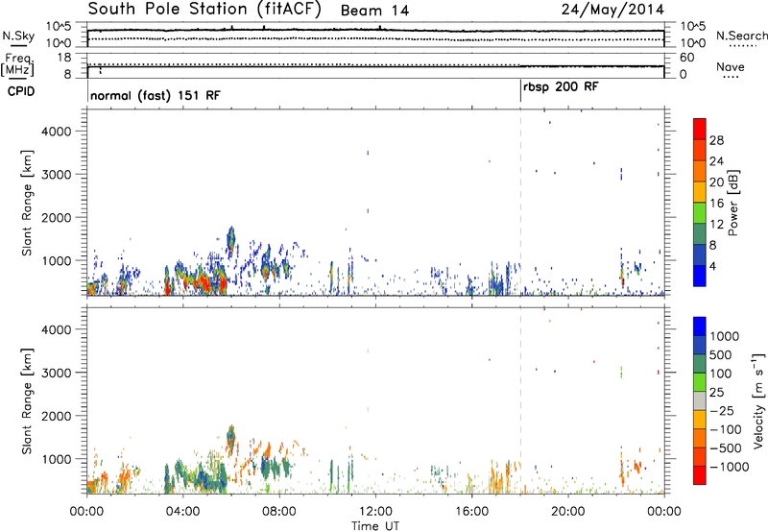Click the 'CPID' row label
Screen dimensions: 768x532
[x=21, y=91]
